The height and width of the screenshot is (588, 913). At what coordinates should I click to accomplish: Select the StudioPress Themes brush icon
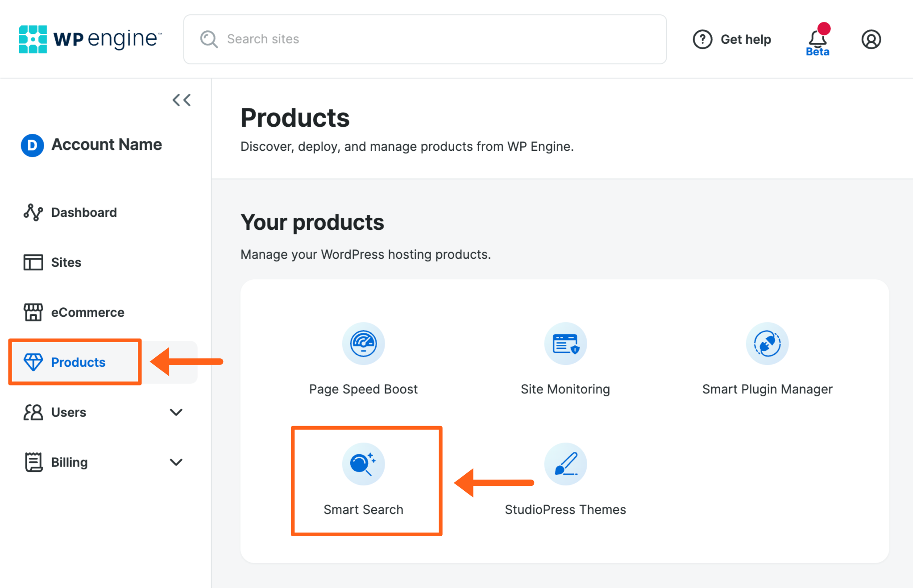pos(565,464)
